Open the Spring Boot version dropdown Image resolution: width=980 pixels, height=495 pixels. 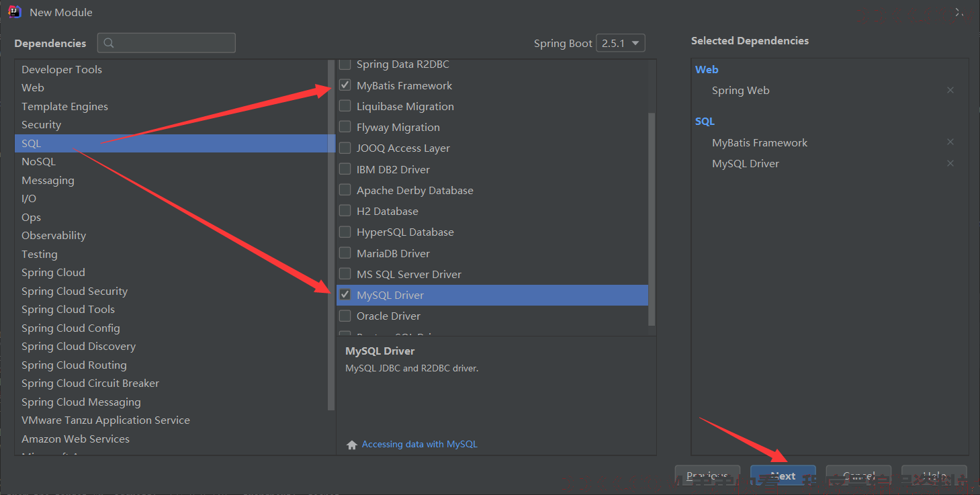[621, 43]
